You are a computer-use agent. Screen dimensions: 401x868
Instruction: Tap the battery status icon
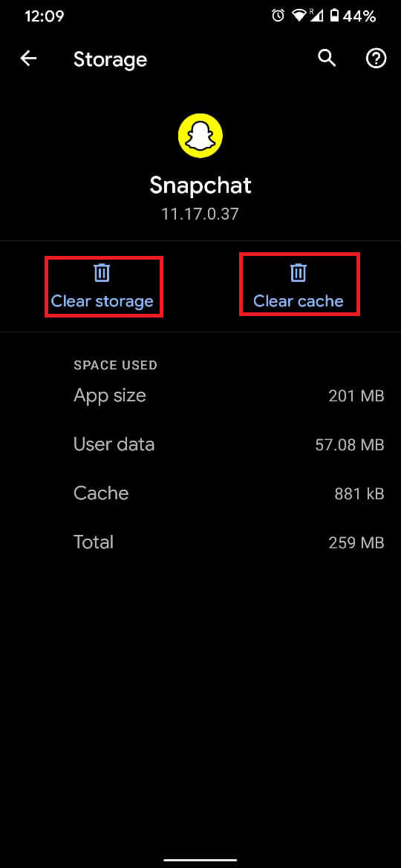pyautogui.click(x=334, y=16)
